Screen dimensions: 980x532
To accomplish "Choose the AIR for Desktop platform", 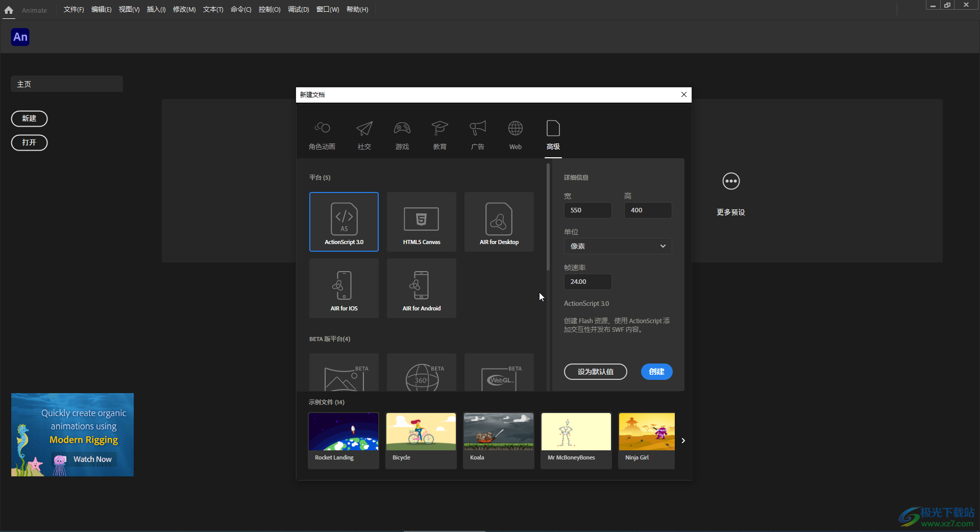I will point(499,222).
